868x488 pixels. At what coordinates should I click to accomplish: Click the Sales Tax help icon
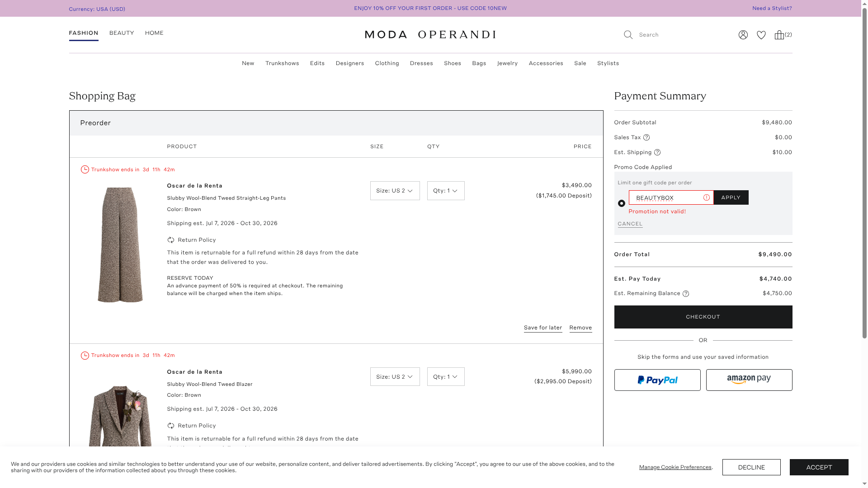coord(646,137)
